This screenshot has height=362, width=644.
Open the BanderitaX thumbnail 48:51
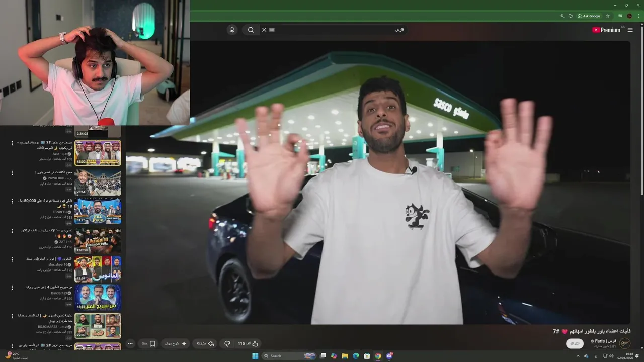98,298
